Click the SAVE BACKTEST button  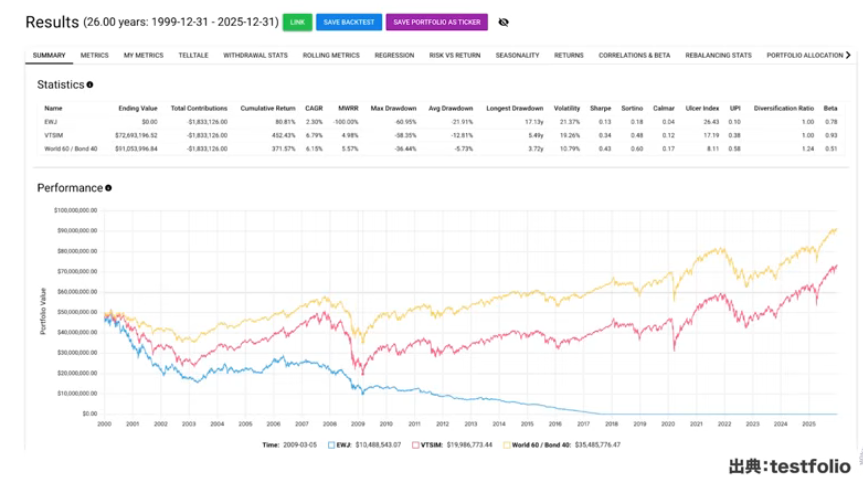point(348,21)
